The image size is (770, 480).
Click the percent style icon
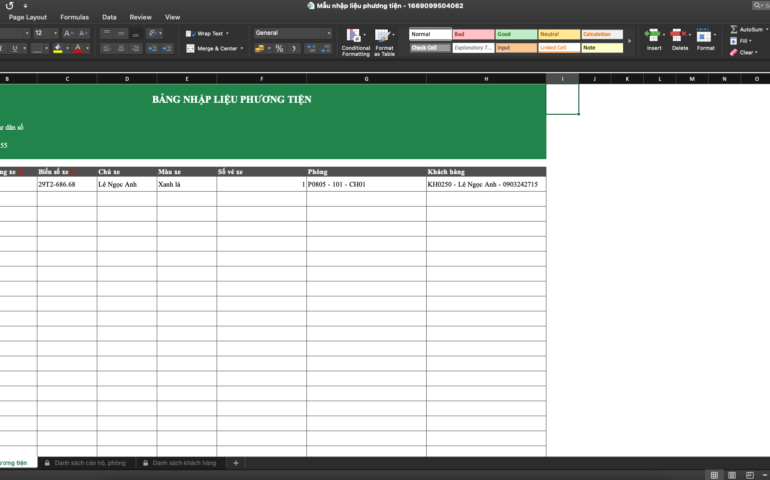pyautogui.click(x=279, y=48)
